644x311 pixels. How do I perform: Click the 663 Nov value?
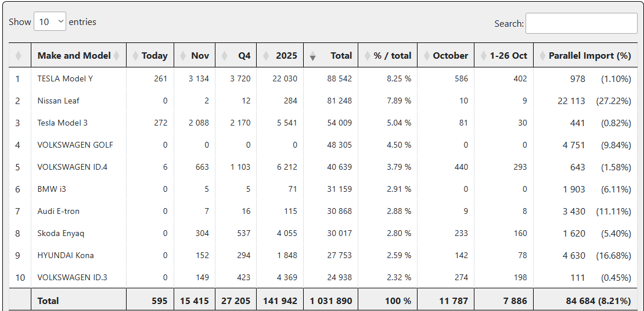[202, 167]
